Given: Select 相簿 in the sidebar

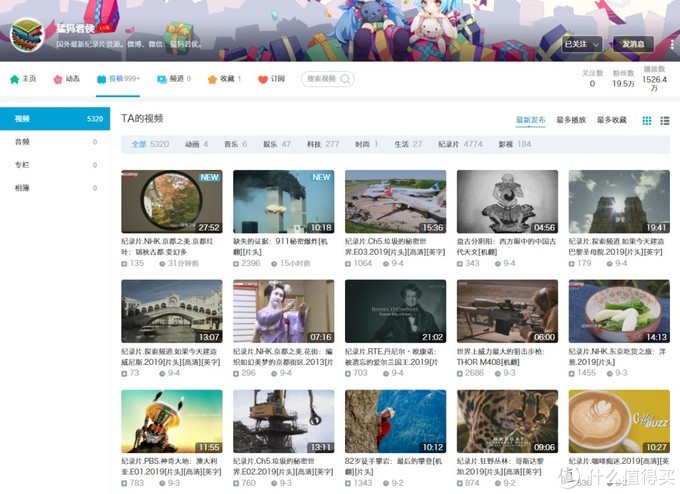Looking at the screenshot, I should point(55,188).
